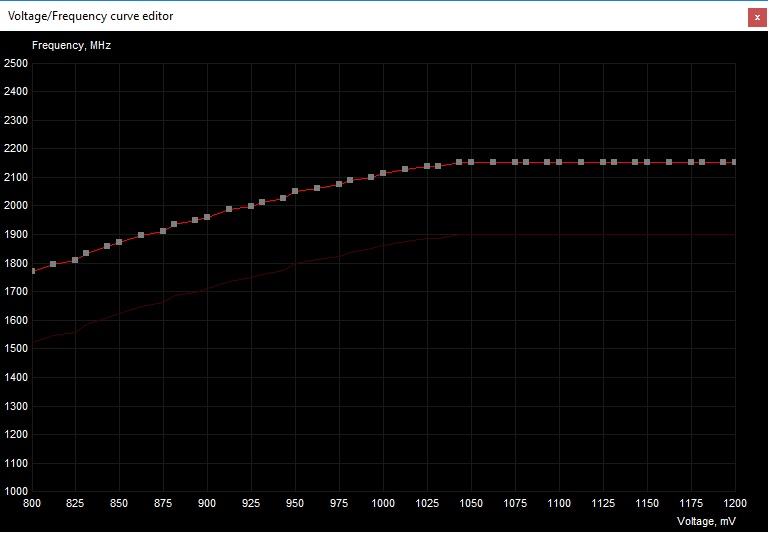Image resolution: width=769 pixels, height=533 pixels.
Task: Select the curve point midway between 1100 and 1125 mV
Action: (581, 162)
